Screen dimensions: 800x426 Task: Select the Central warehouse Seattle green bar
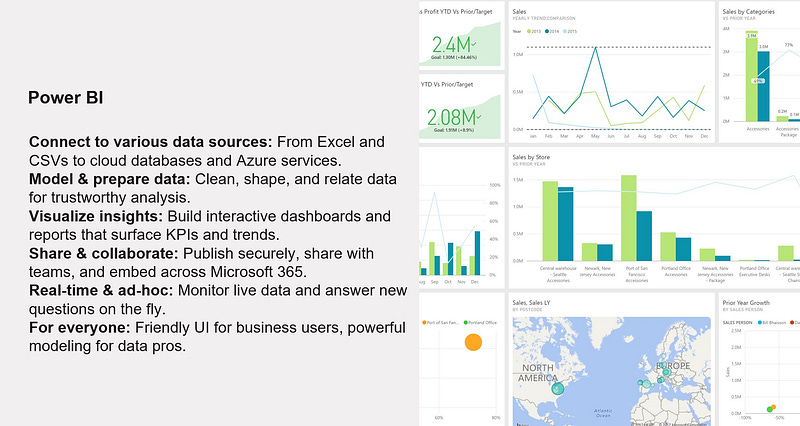coord(550,221)
